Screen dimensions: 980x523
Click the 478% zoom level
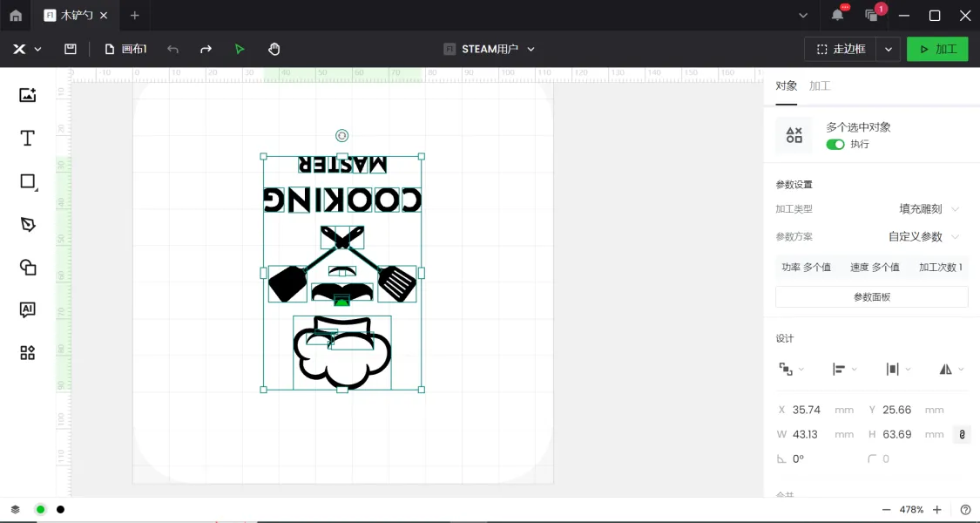[911, 510]
